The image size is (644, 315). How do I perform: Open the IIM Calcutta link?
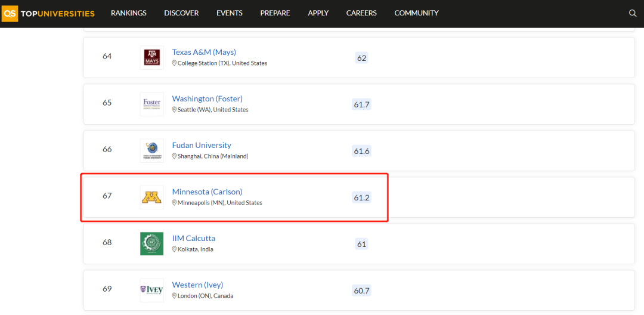(x=194, y=238)
